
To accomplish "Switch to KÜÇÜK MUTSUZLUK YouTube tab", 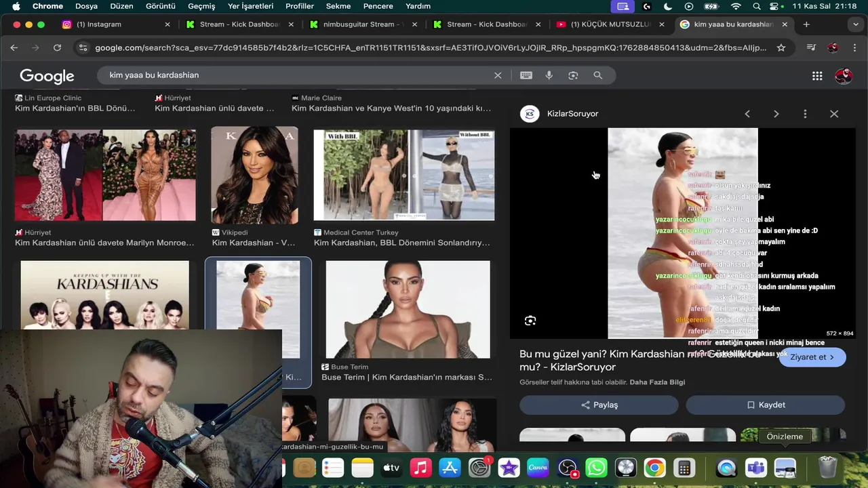I will pyautogui.click(x=610, y=24).
